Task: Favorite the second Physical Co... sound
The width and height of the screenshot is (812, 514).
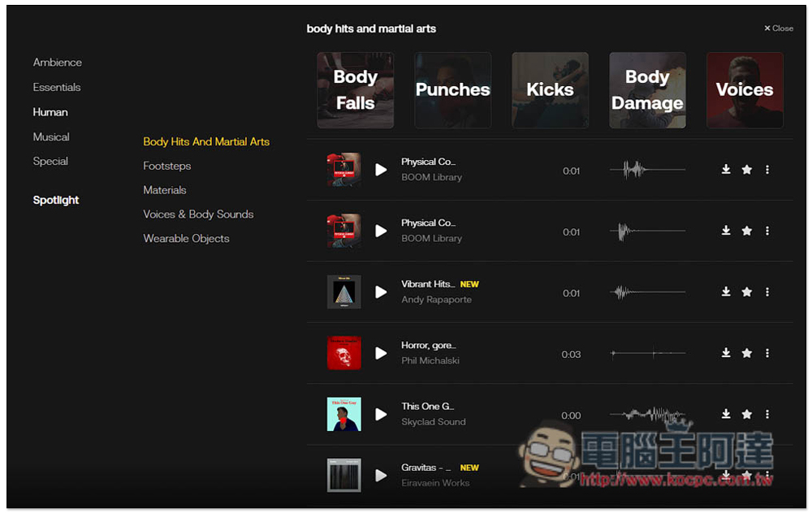Action: point(747,231)
